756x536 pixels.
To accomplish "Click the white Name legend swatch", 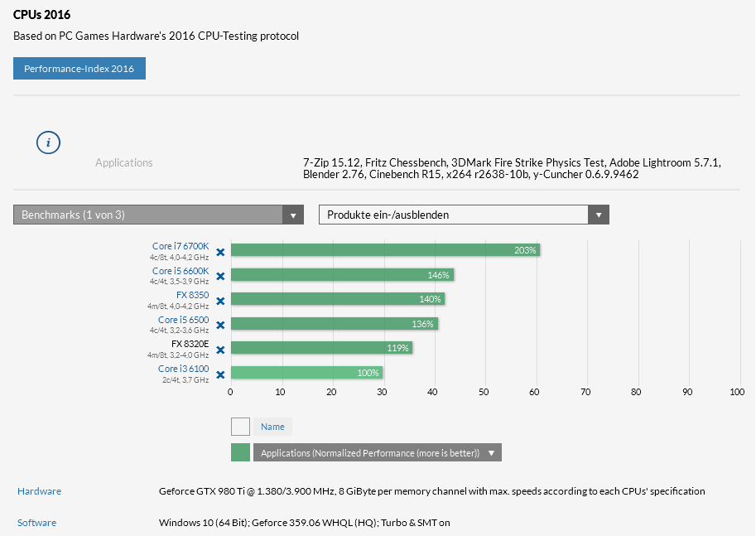I will (240, 427).
